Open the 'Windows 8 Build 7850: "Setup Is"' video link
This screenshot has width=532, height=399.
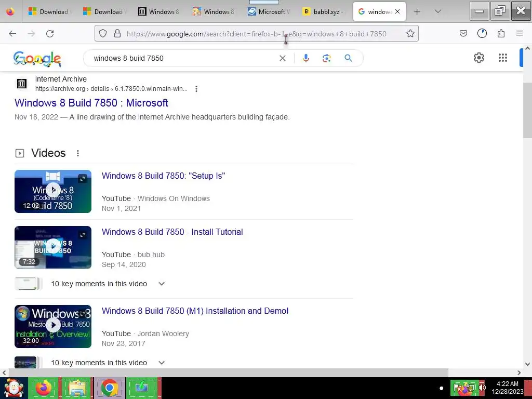(x=163, y=176)
